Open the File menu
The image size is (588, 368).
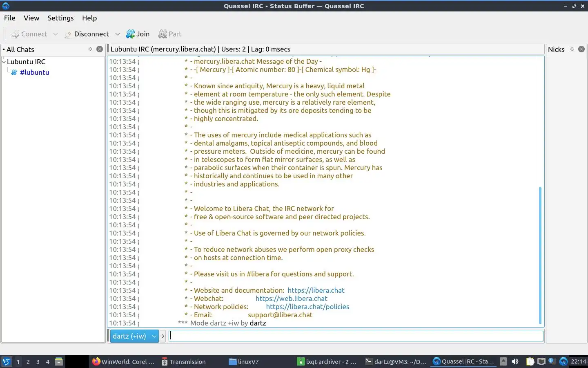(10, 18)
